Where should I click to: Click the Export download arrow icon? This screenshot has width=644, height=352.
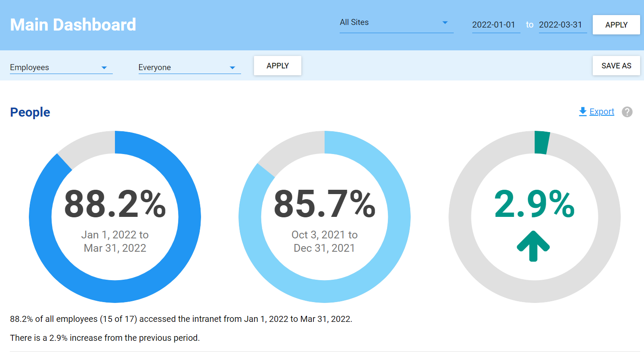point(583,111)
